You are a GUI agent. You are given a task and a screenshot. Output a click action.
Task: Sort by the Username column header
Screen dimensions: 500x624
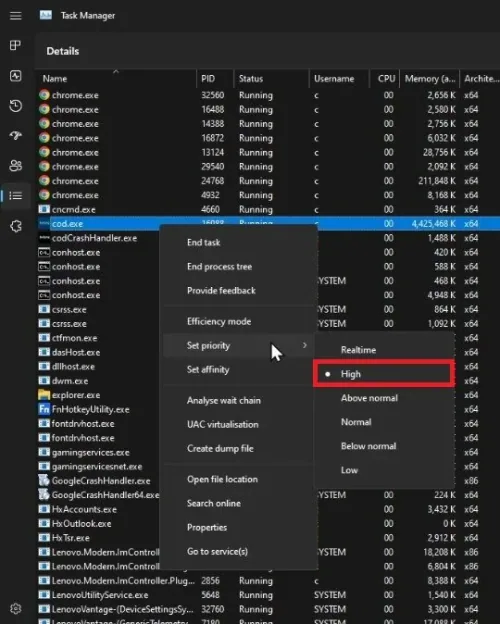339,78
